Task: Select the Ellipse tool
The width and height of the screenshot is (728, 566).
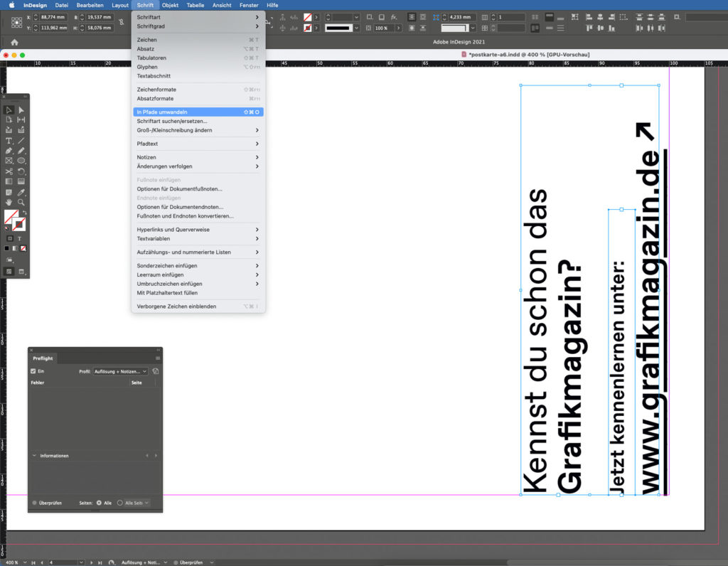Action: coord(21,161)
